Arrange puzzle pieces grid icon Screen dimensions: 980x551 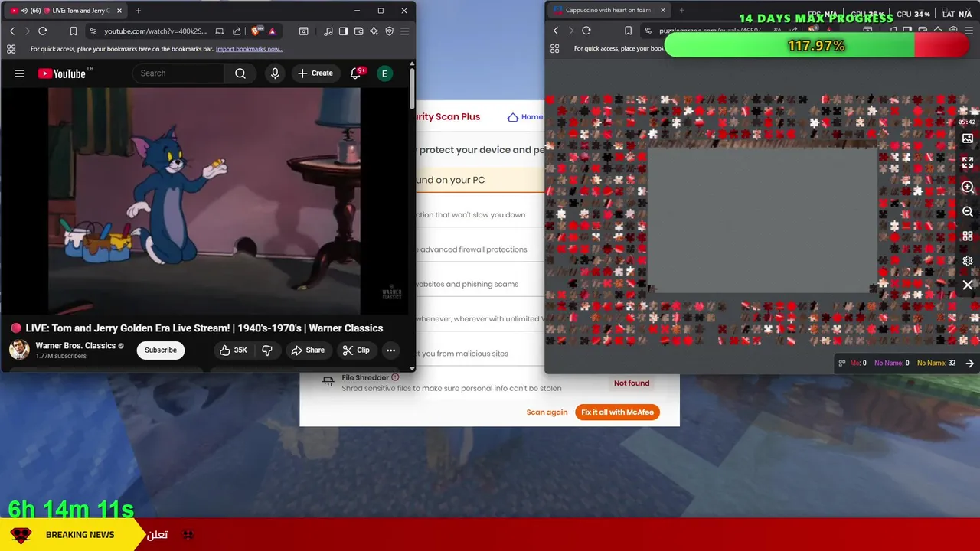pyautogui.click(x=968, y=236)
